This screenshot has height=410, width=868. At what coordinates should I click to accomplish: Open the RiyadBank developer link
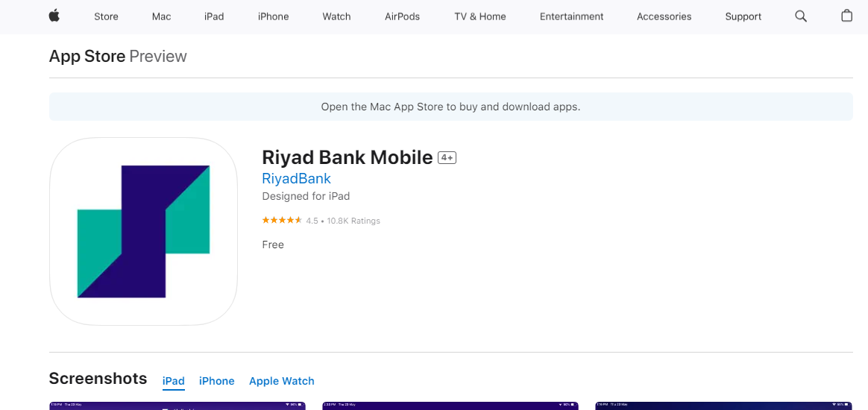pos(296,178)
